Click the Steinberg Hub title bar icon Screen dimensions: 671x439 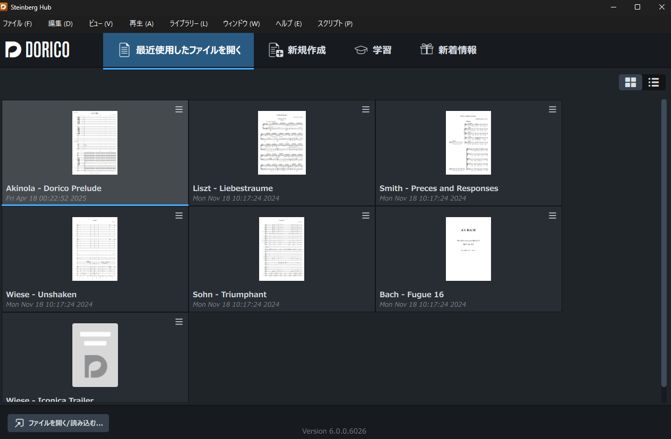[4, 7]
